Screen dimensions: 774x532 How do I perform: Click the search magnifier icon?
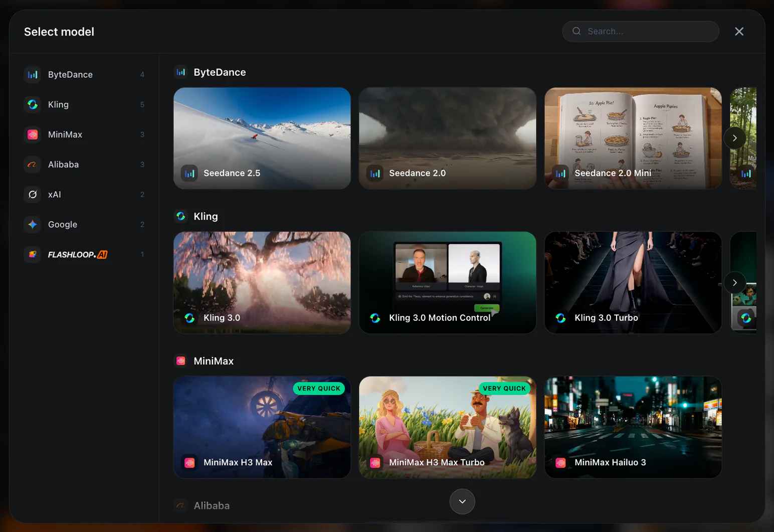pyautogui.click(x=576, y=31)
